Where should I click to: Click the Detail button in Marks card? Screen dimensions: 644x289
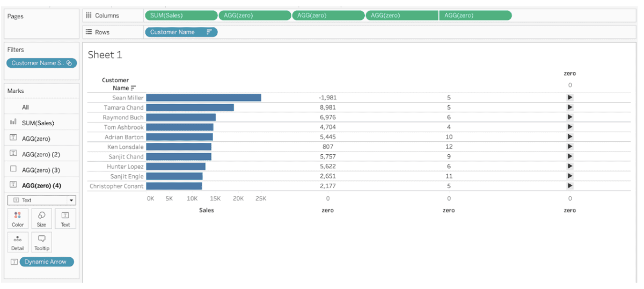click(x=18, y=242)
